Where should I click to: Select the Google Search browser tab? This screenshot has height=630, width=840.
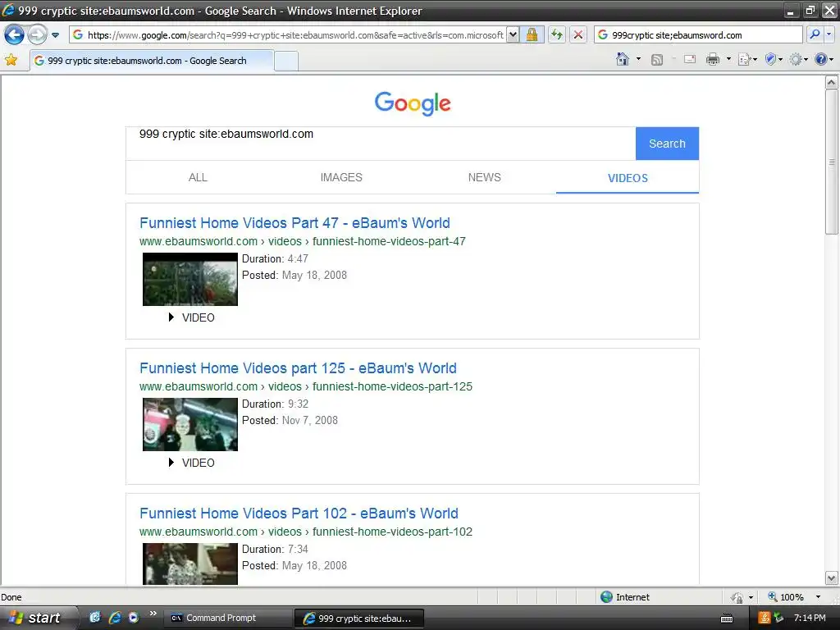point(152,61)
